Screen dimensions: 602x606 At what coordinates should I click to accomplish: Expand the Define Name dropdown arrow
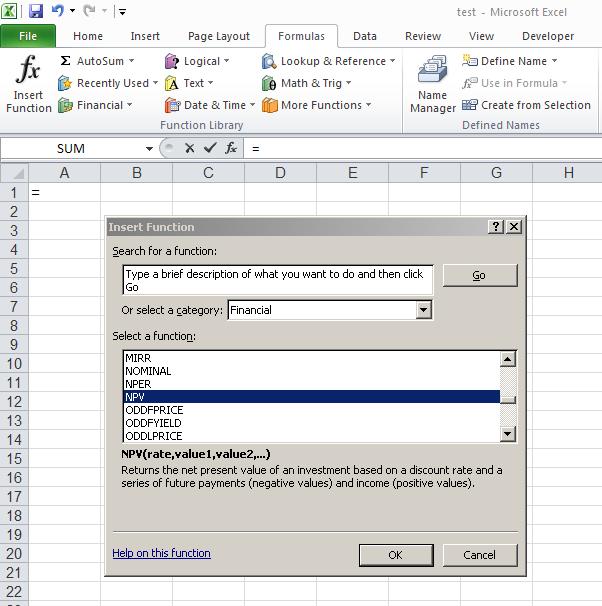coord(554,61)
